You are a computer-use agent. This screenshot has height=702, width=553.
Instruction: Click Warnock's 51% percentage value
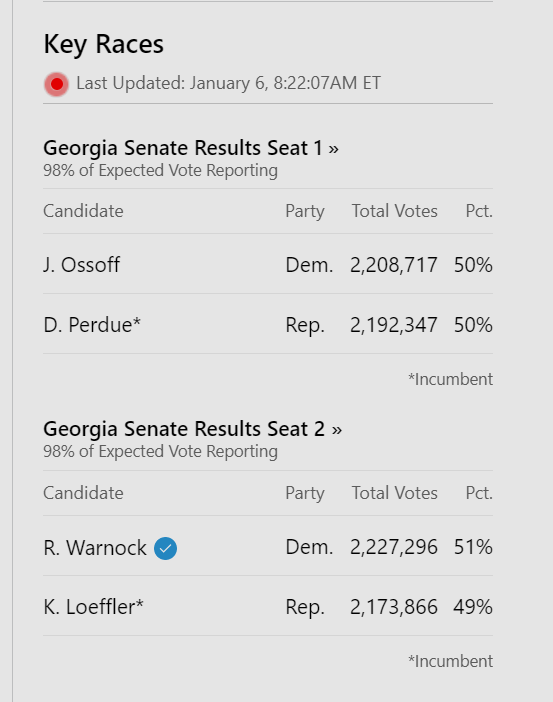473,547
